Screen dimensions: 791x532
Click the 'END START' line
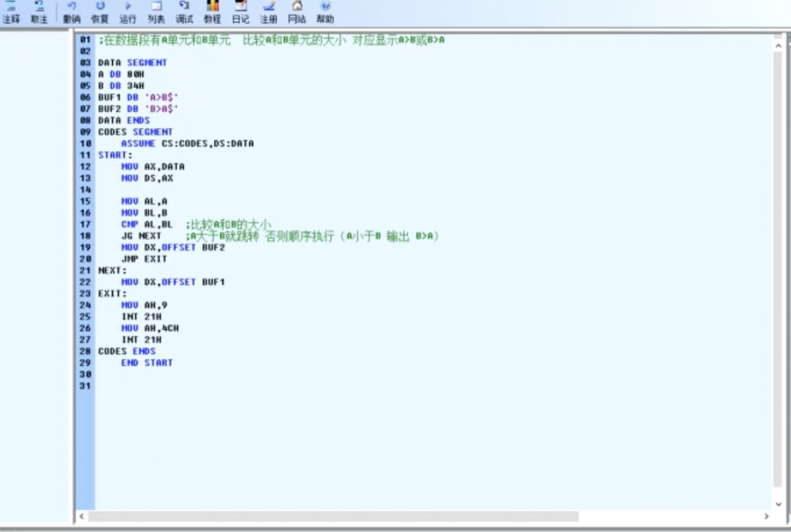[x=147, y=362]
